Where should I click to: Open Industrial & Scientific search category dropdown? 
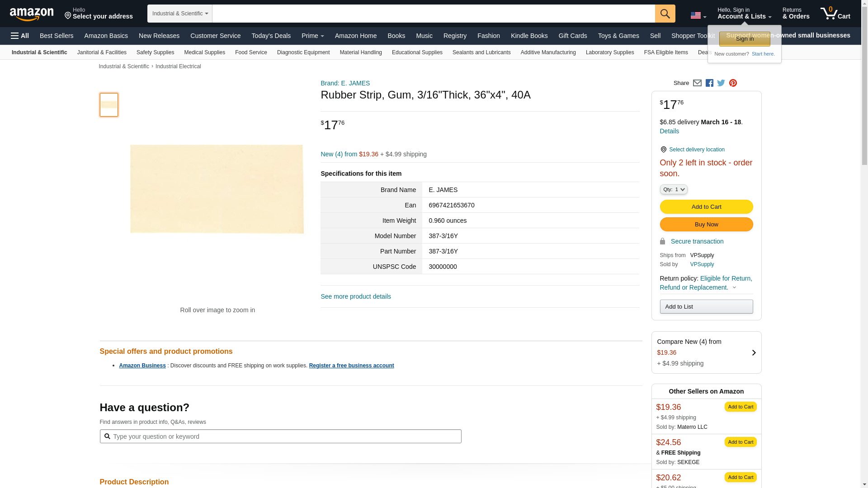180,14
